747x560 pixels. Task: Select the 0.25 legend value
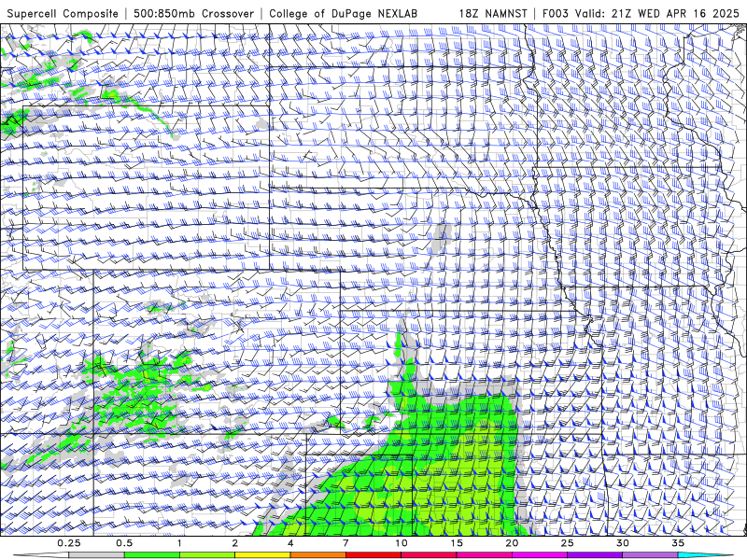point(69,543)
